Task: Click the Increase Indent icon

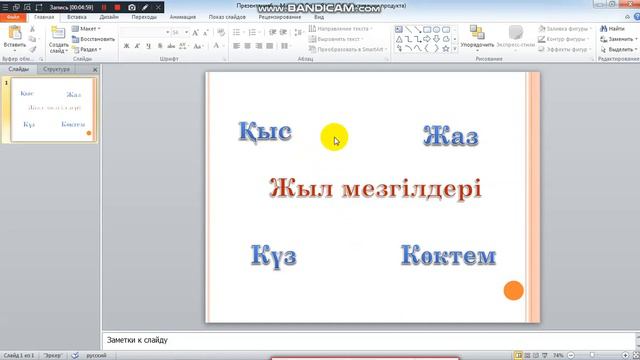Action: (283, 32)
